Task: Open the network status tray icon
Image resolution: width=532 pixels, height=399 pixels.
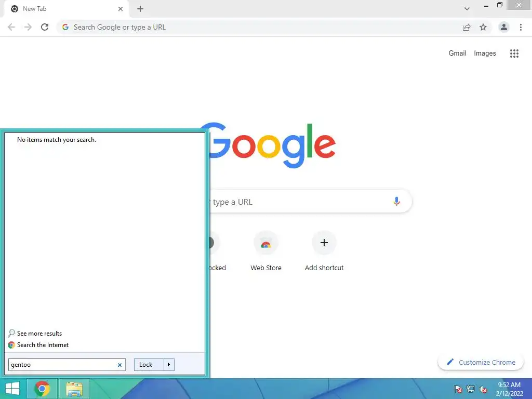Action: click(x=471, y=389)
